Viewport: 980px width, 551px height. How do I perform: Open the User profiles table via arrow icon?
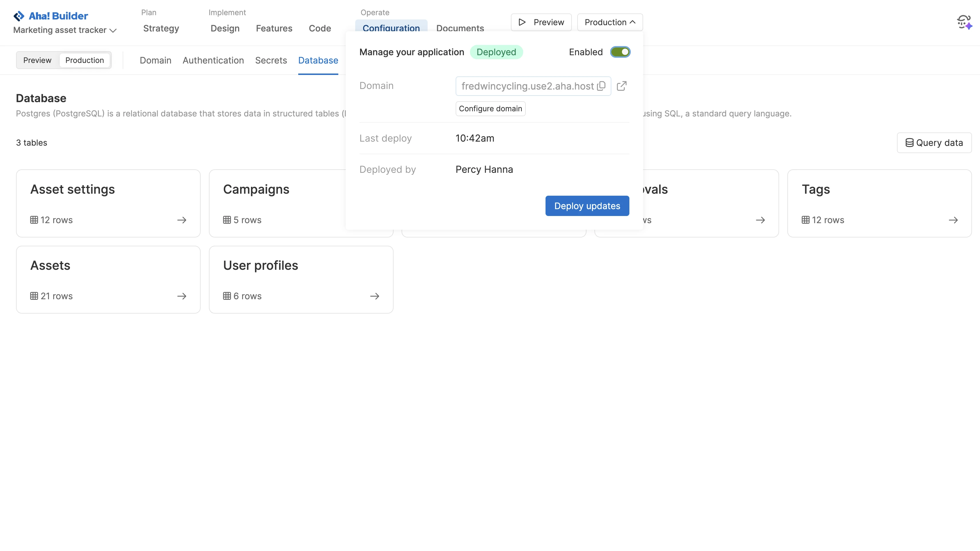[x=374, y=296]
